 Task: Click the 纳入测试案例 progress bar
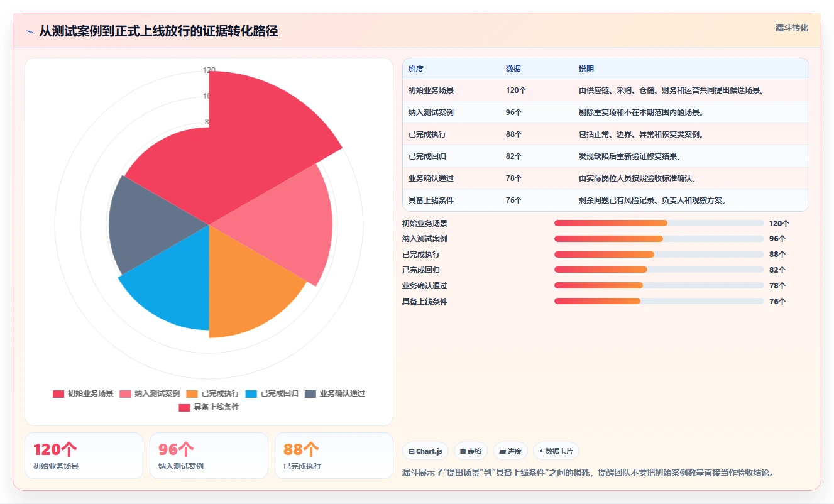[659, 239]
